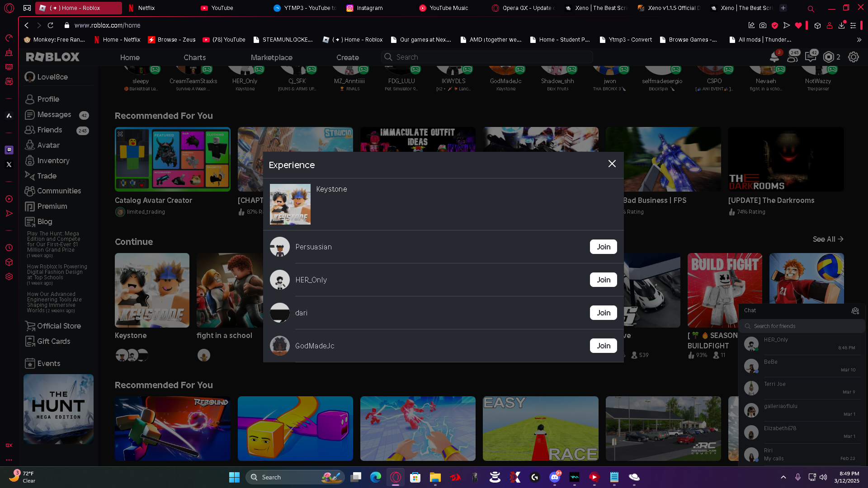Click the address bar URL
This screenshot has width=868, height=488.
(x=108, y=25)
